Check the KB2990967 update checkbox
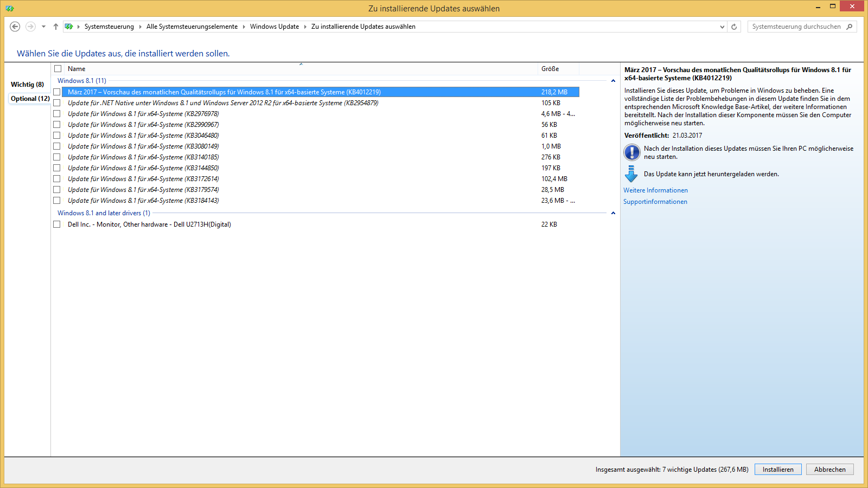The image size is (868, 488). click(56, 125)
